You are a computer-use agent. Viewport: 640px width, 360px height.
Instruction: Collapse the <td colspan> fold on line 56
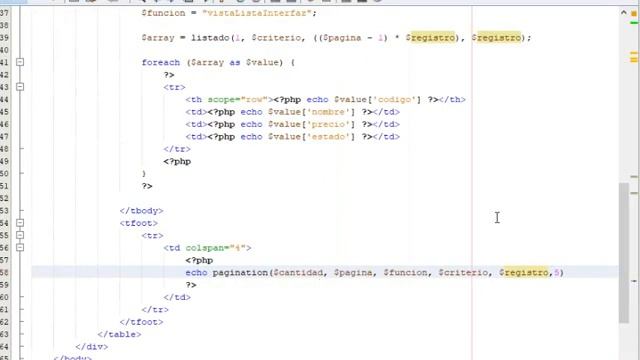pos(20,247)
